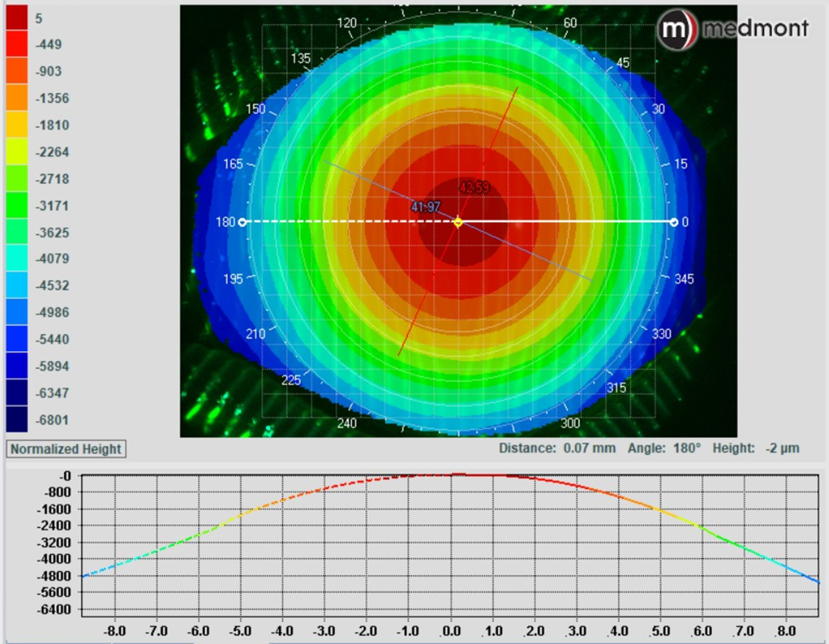
Task: Click the orange -903 legend swatch
Action: pos(18,71)
